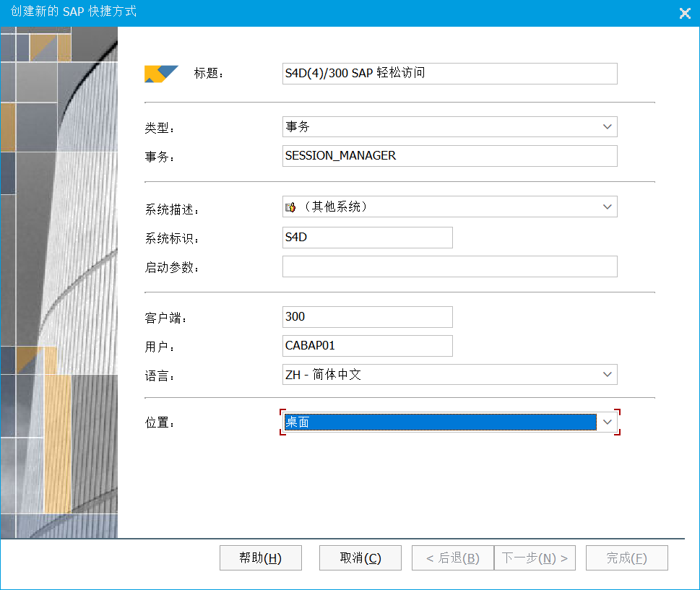Click the < 后退(B) button
Screen dimensions: 700x590
(x=453, y=558)
